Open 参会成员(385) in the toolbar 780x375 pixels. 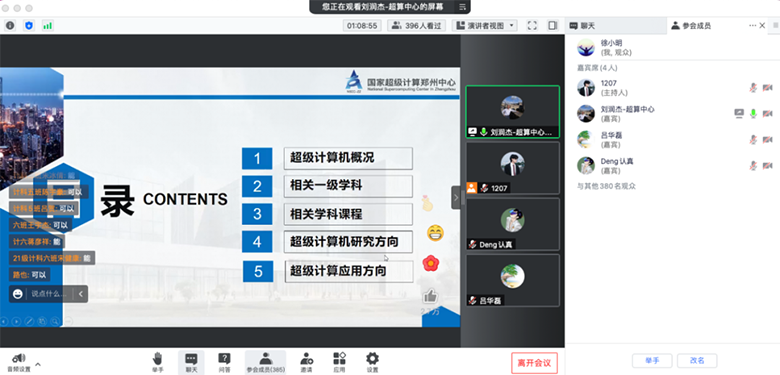pyautogui.click(x=266, y=363)
